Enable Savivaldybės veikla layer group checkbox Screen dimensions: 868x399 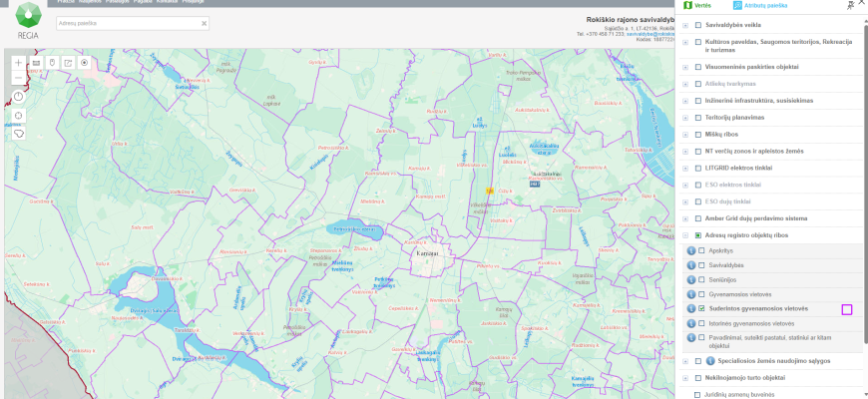point(698,25)
